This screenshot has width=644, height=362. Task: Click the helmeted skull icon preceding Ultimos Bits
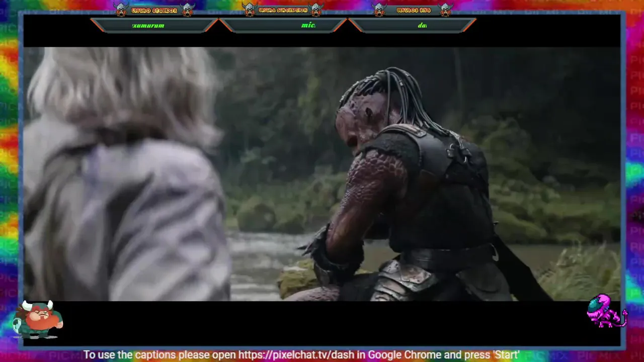coord(379,10)
